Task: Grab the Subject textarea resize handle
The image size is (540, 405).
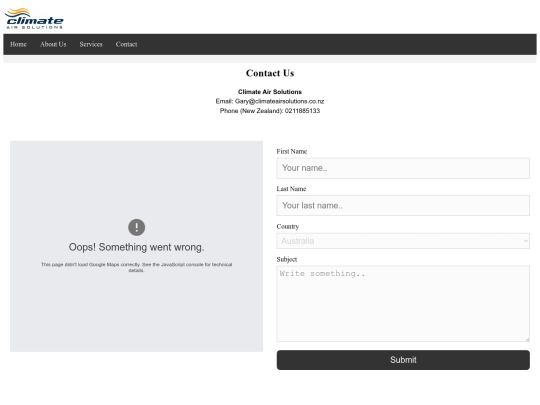Action: click(527, 339)
